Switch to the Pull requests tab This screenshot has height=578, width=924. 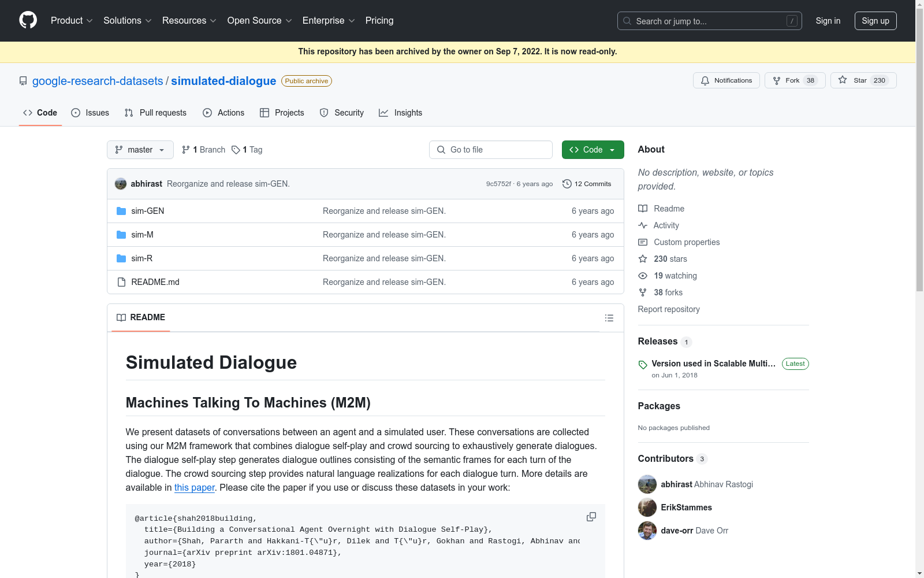point(155,113)
